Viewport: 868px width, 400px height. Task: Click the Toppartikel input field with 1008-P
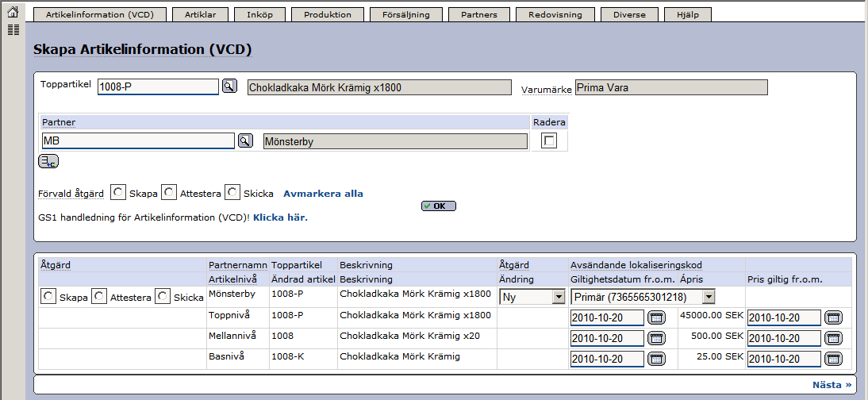[x=159, y=87]
